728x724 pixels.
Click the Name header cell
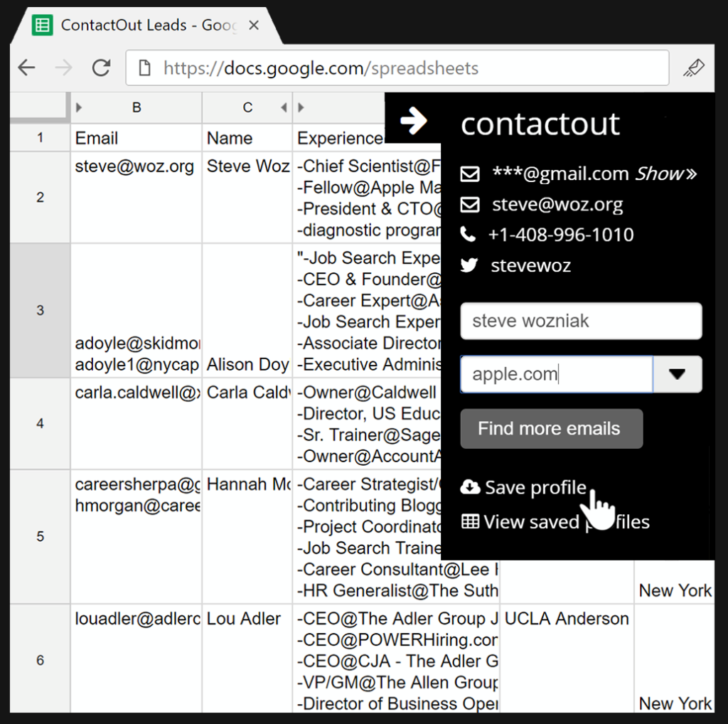tap(247, 137)
